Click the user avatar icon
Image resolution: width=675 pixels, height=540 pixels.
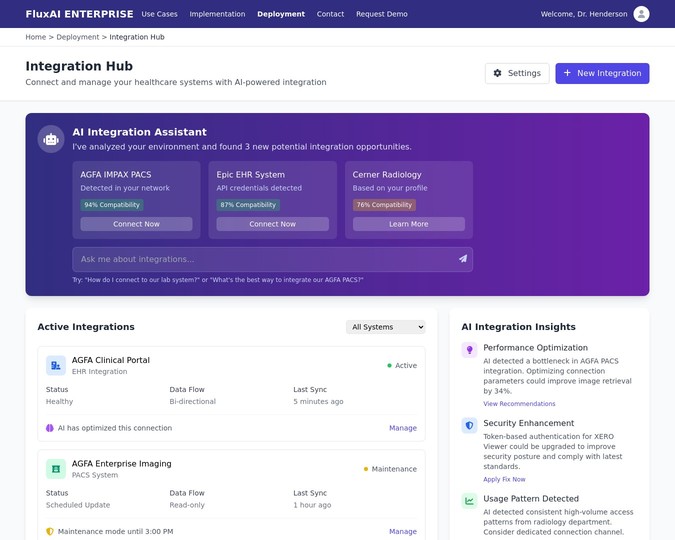[641, 14]
